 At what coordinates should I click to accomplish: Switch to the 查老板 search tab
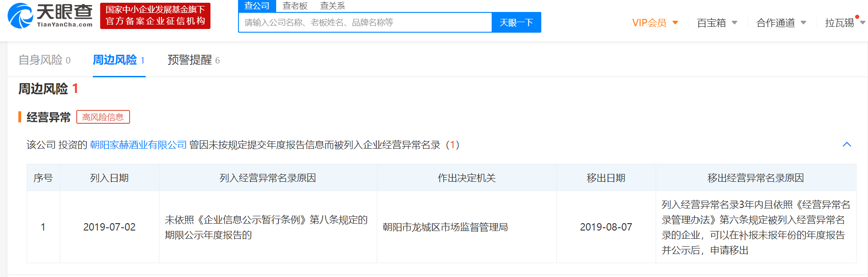(x=295, y=6)
